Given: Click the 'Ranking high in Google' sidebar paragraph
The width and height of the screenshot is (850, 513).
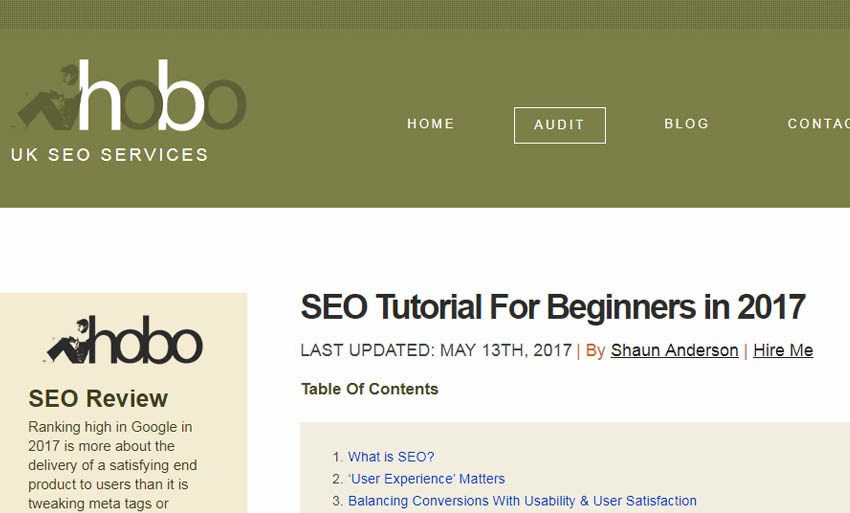Looking at the screenshot, I should (113, 465).
